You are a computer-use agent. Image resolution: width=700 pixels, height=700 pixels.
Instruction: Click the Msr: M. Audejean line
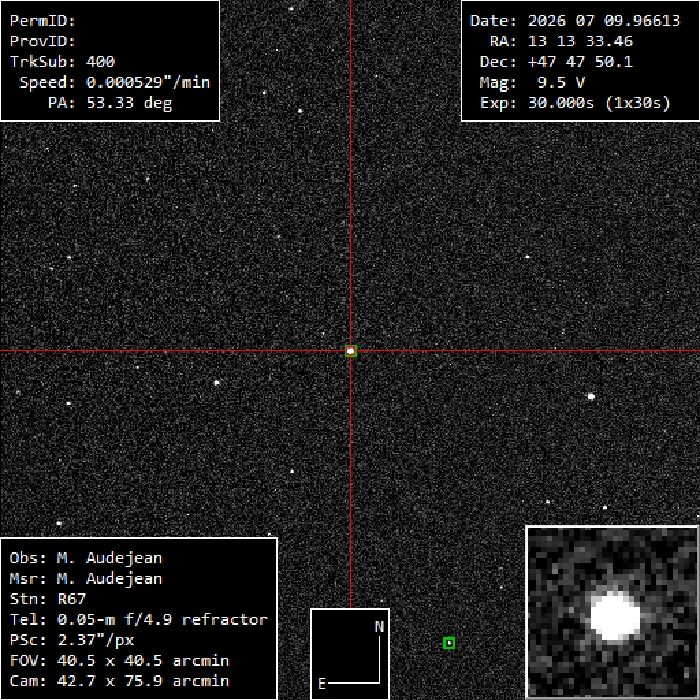tap(86, 578)
